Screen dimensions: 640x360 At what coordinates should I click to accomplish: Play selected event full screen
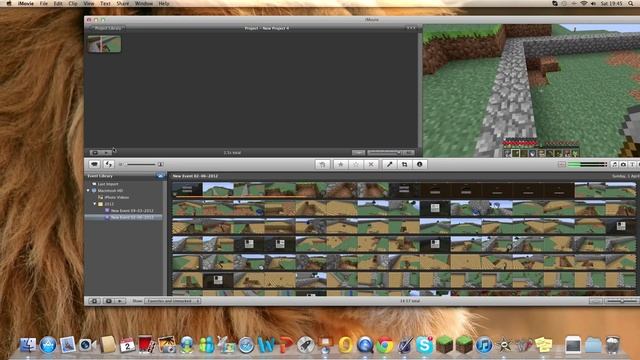tap(108, 301)
